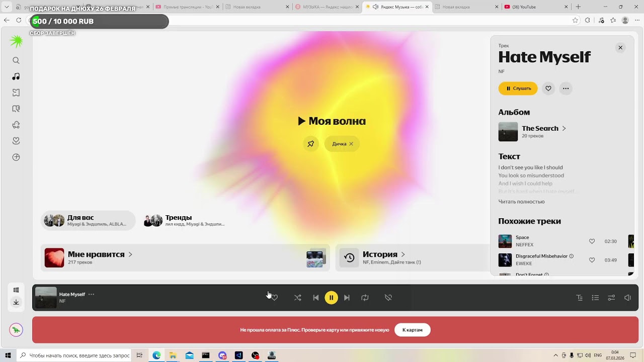
Task: Click the Windows app icon in sidebar
Action: [x=16, y=290]
